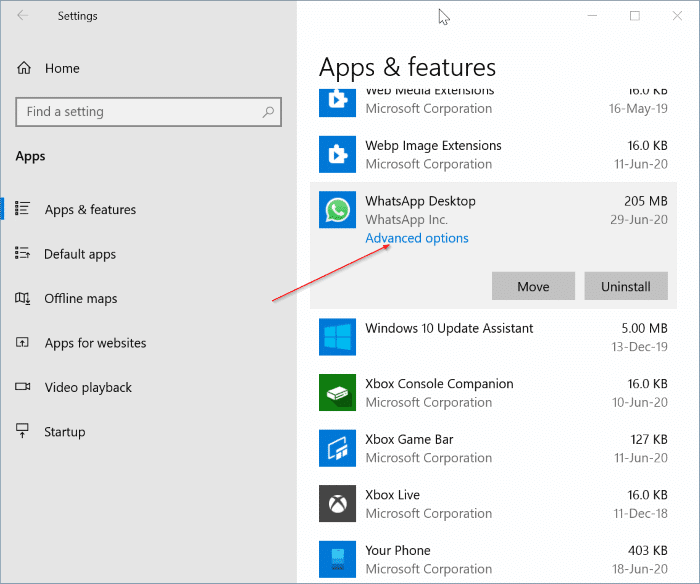
Task: Click the Move button for WhatsApp
Action: point(533,286)
